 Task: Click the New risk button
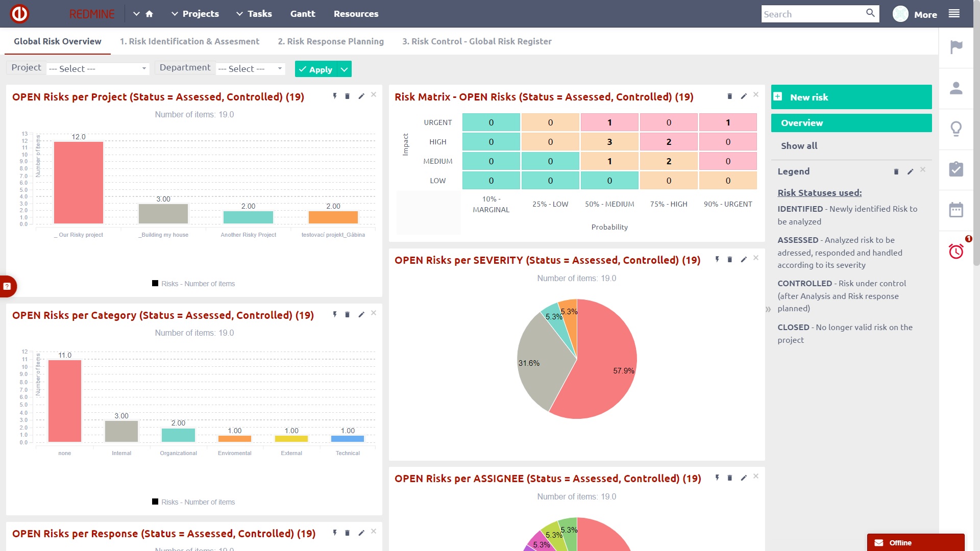851,97
